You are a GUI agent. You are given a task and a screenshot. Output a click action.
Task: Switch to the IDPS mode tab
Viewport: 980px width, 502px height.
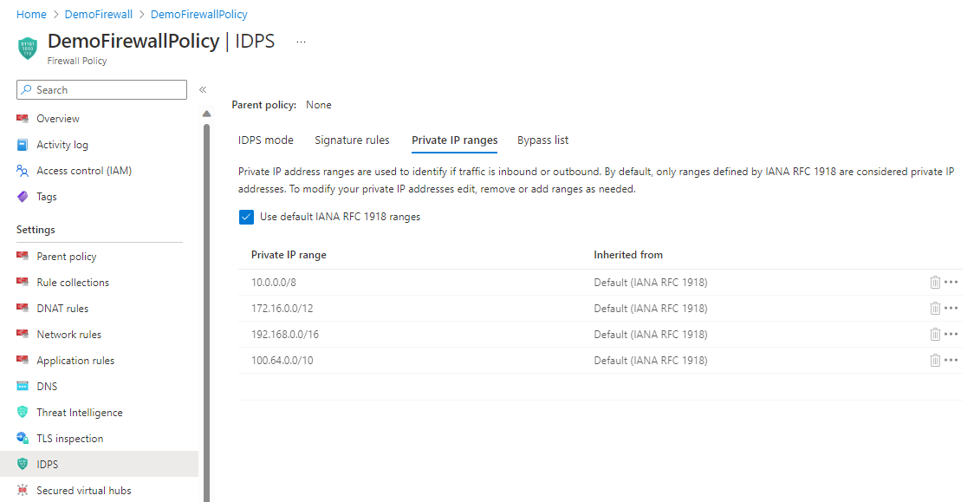[266, 140]
